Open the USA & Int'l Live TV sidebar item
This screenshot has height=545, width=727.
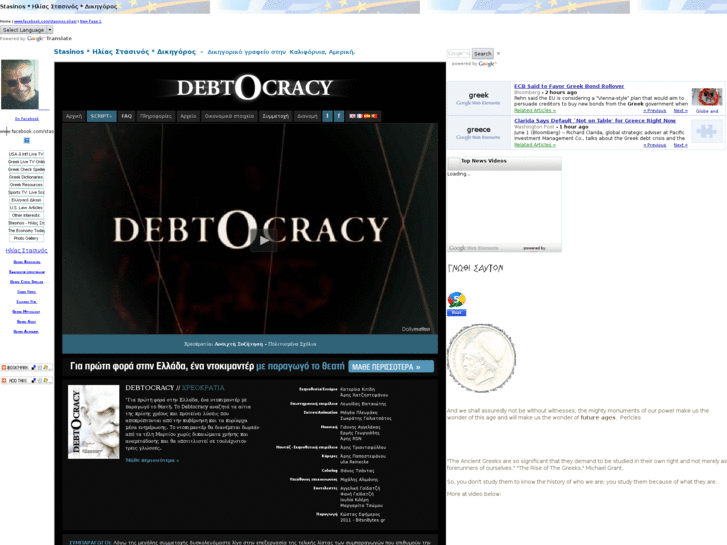click(26, 154)
